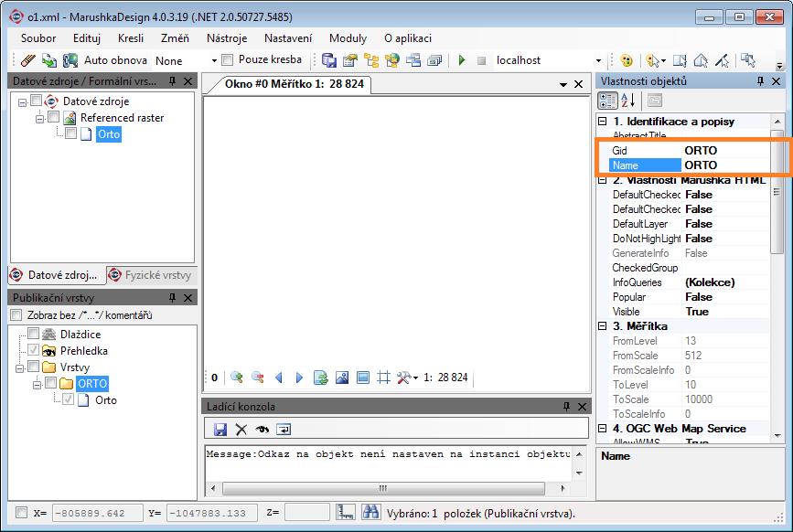
Task: Click the Auto obnova map icon
Action: point(70,60)
